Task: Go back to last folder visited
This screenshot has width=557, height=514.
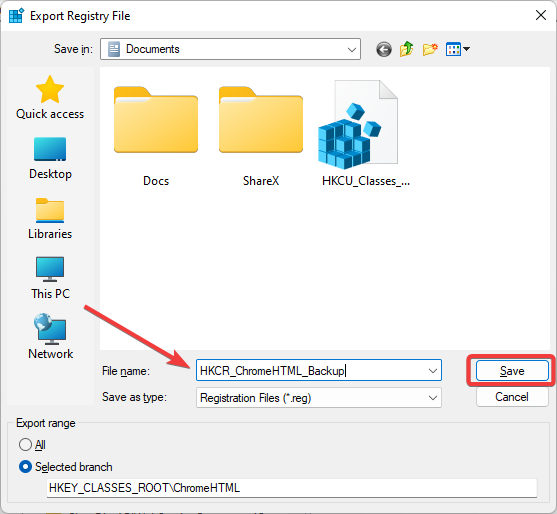Action: (384, 49)
